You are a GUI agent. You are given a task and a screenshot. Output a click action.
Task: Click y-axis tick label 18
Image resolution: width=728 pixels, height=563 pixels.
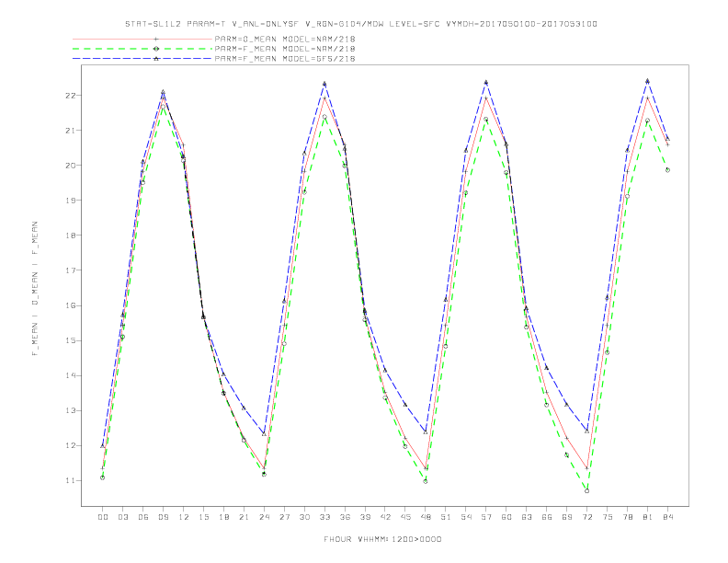coord(71,236)
